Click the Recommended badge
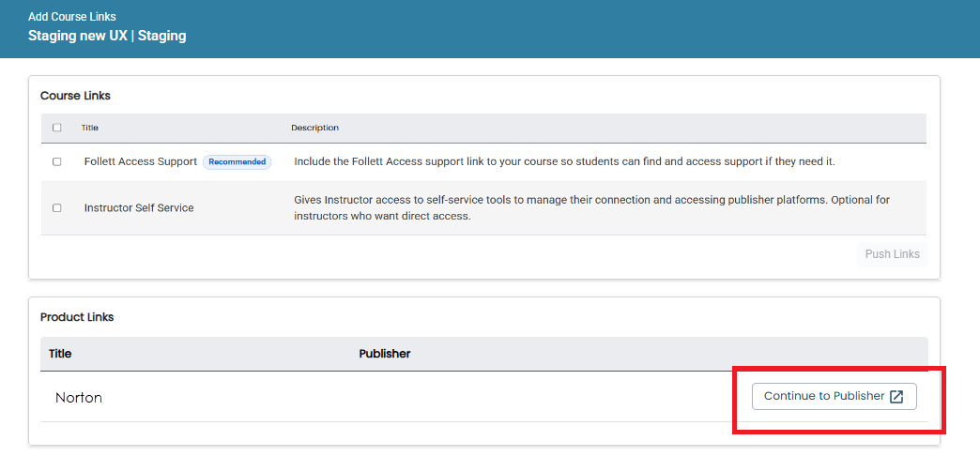The width and height of the screenshot is (980, 456). [x=237, y=161]
